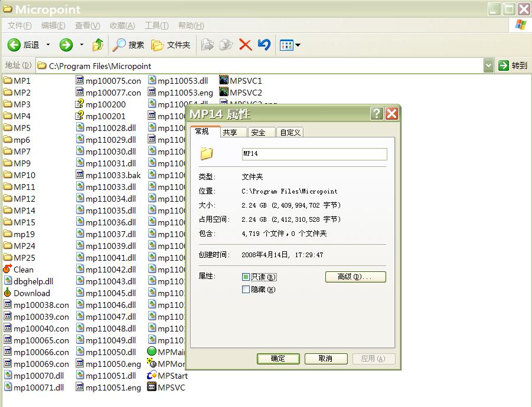The height and width of the screenshot is (407, 532).
Task: Open the Search (搜索) toolbar button
Action: 128,45
